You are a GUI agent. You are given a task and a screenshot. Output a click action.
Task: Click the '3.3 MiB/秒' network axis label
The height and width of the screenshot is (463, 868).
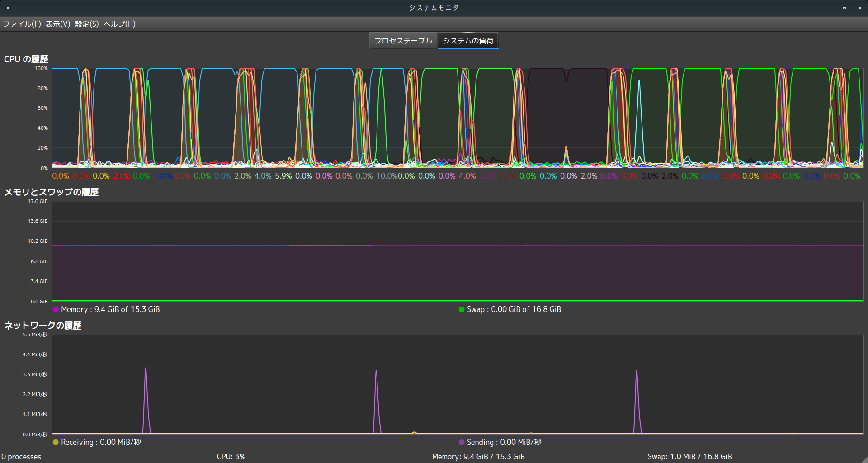(35, 374)
